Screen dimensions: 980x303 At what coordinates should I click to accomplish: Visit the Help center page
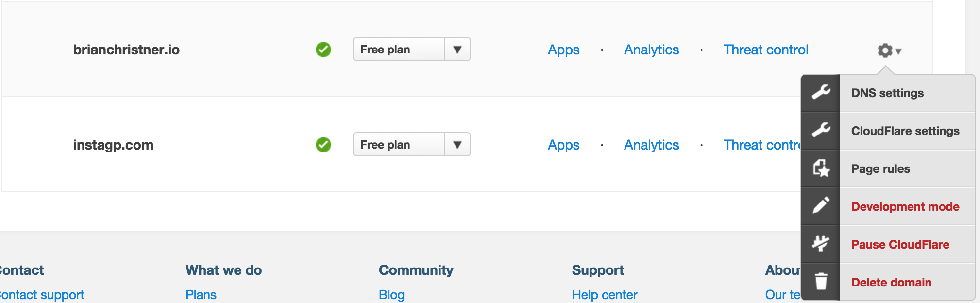[x=605, y=294]
